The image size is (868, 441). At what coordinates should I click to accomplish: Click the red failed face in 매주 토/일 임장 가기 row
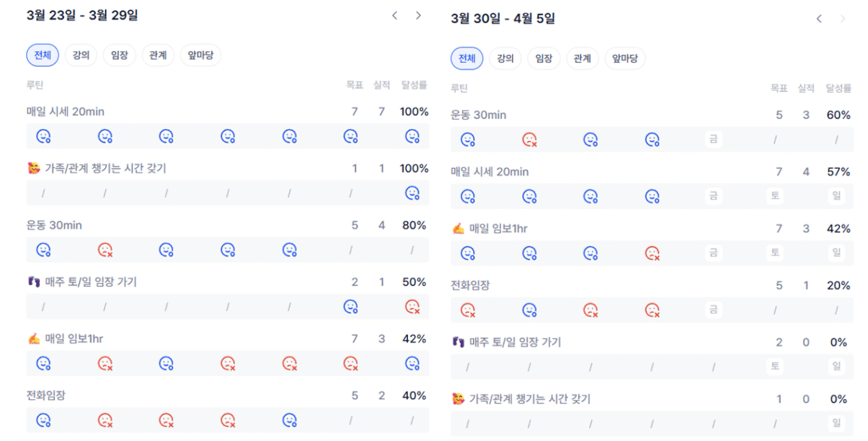[413, 307]
